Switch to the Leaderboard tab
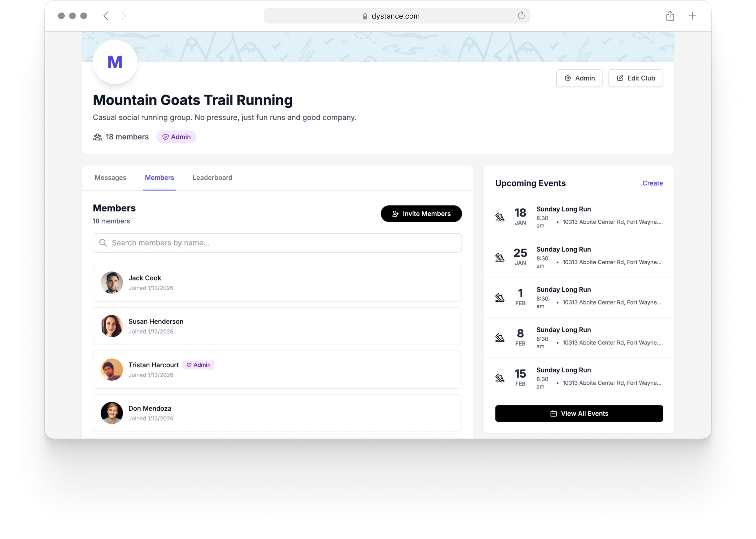 (x=212, y=178)
